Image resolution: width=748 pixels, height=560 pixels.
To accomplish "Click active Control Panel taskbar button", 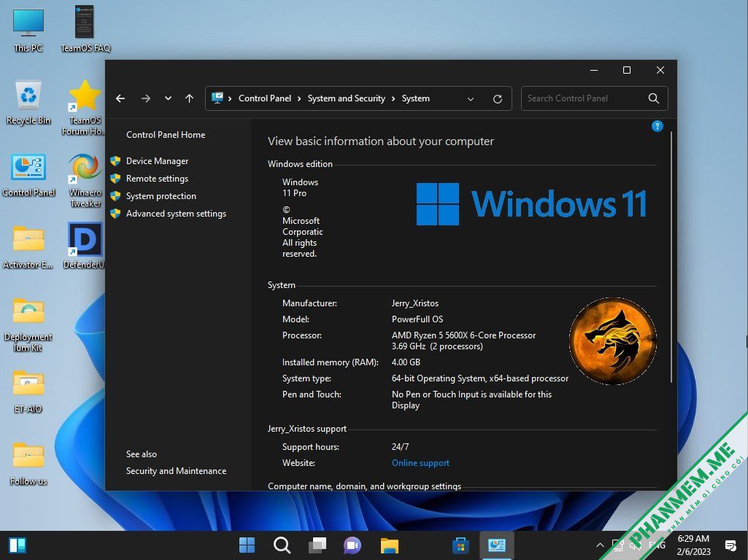I will click(x=497, y=545).
